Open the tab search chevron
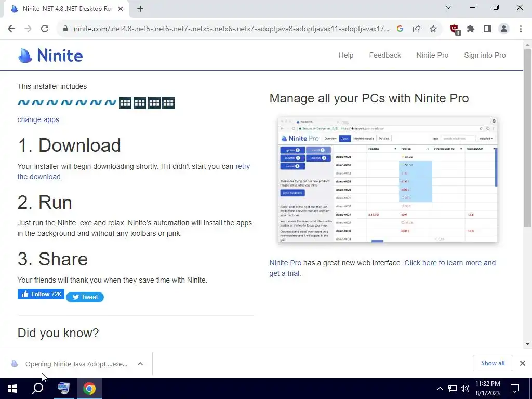 (448, 7)
